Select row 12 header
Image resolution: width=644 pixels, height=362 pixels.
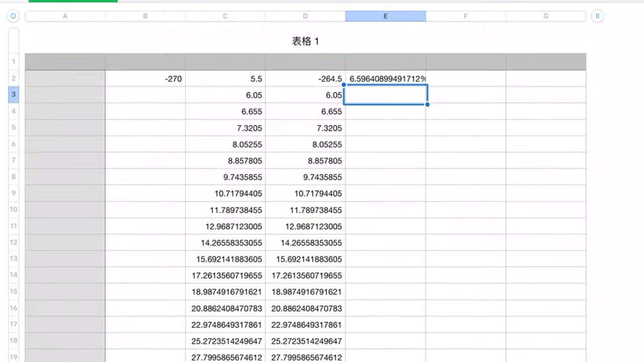tap(14, 242)
